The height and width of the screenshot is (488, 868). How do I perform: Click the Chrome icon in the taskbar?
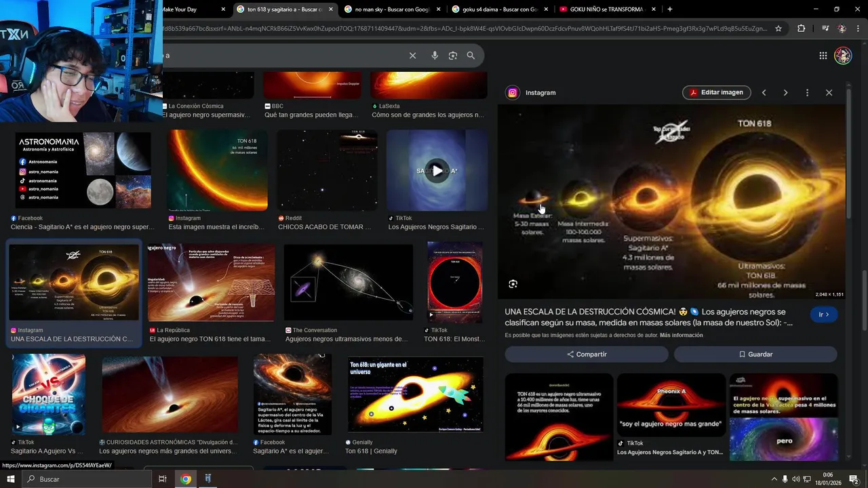pos(186,479)
